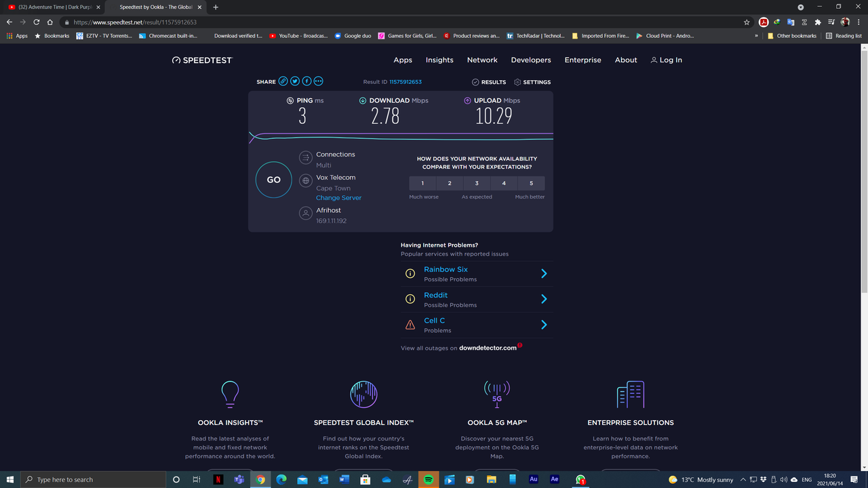Rate network availability as 1

[x=422, y=183]
